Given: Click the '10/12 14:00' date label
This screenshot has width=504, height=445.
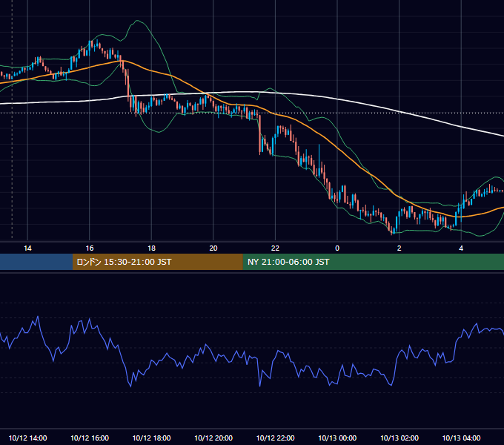Looking at the screenshot, I should [27, 438].
